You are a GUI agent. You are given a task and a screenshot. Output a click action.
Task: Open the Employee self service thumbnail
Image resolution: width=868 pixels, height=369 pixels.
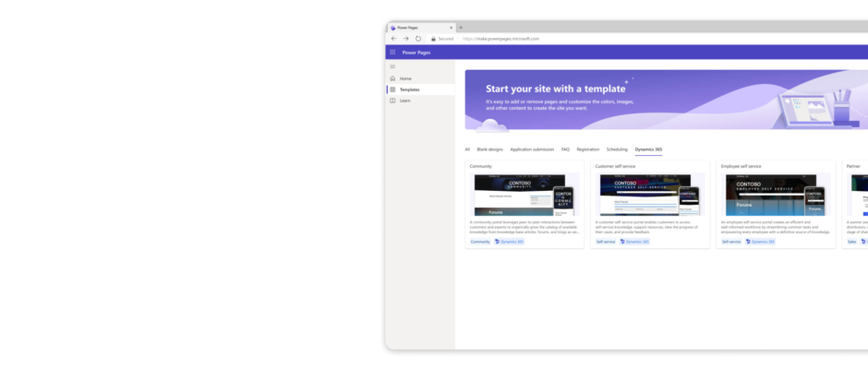(776, 194)
